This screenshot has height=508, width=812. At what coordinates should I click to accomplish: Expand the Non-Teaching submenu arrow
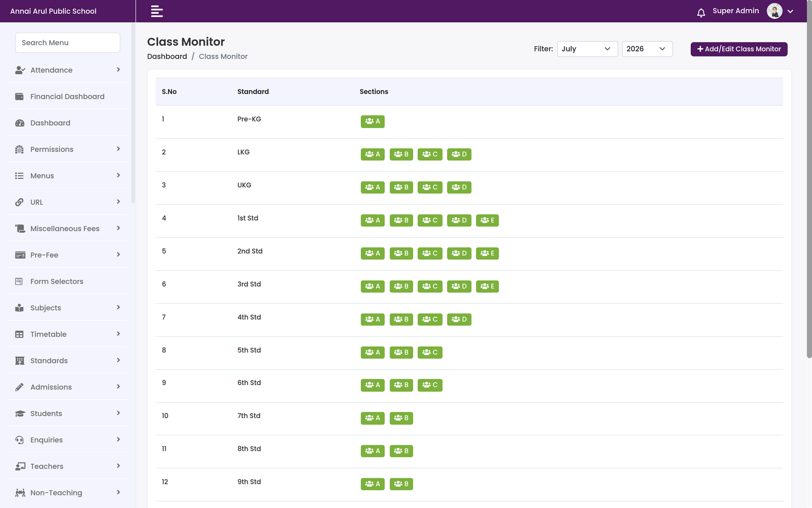(x=118, y=492)
